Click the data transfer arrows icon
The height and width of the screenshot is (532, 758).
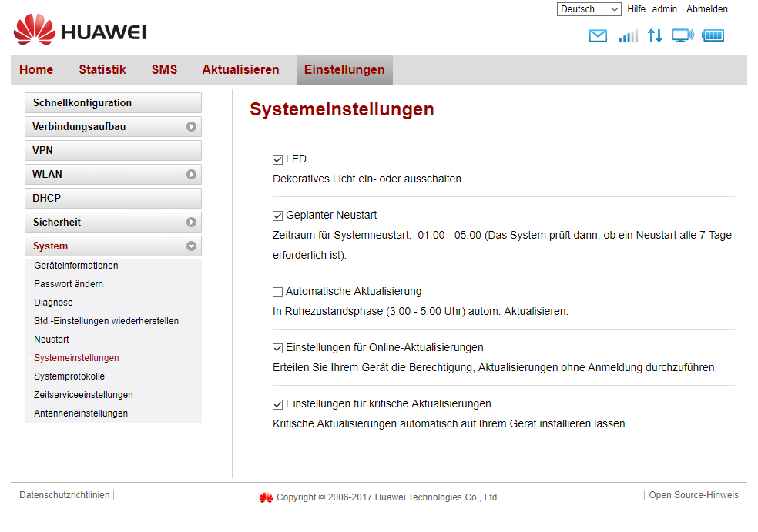(655, 35)
